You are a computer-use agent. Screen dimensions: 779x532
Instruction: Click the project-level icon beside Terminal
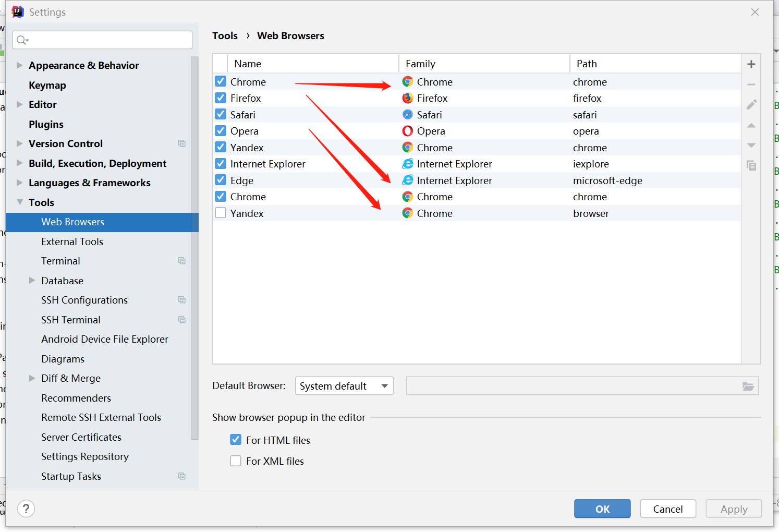tap(181, 261)
